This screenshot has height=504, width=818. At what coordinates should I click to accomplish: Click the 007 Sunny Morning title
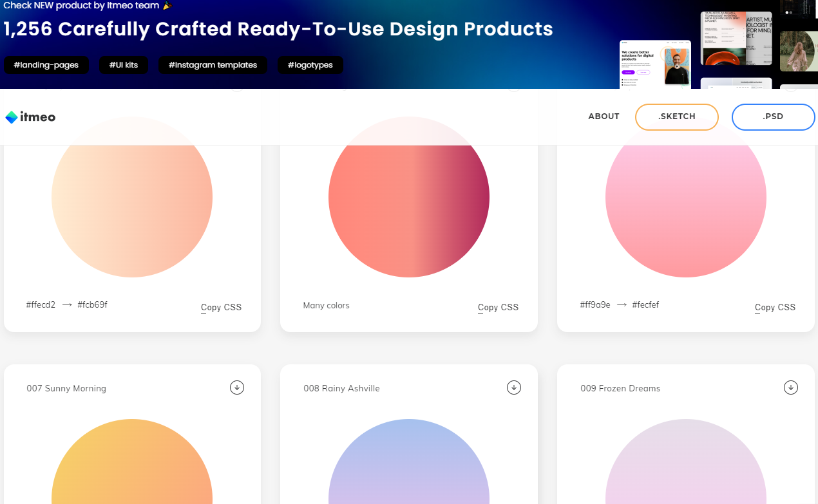66,389
